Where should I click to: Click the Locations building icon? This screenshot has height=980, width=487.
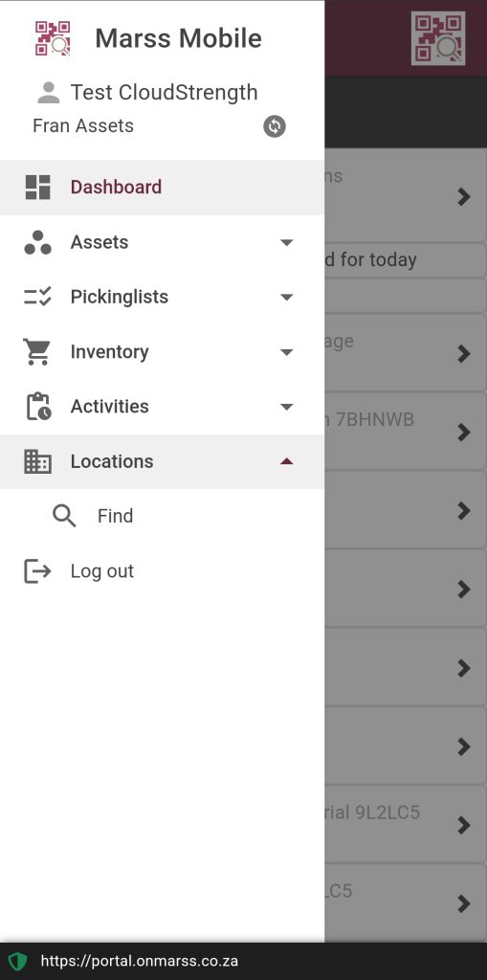click(x=37, y=461)
